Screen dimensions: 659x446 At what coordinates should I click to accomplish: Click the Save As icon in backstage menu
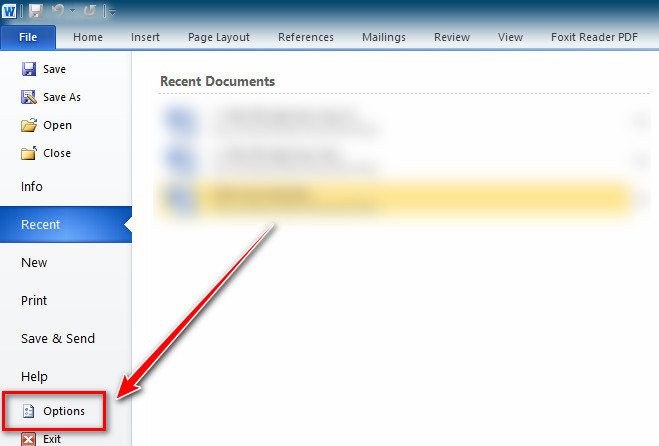(x=29, y=97)
